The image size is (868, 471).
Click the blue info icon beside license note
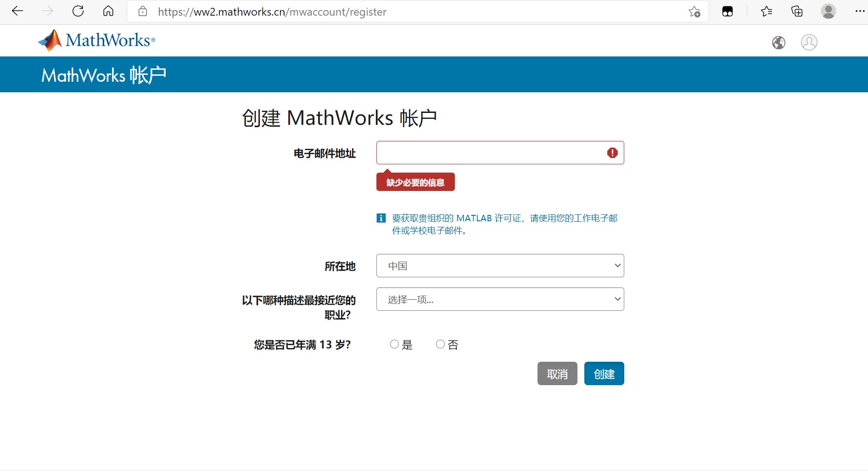[381, 218]
